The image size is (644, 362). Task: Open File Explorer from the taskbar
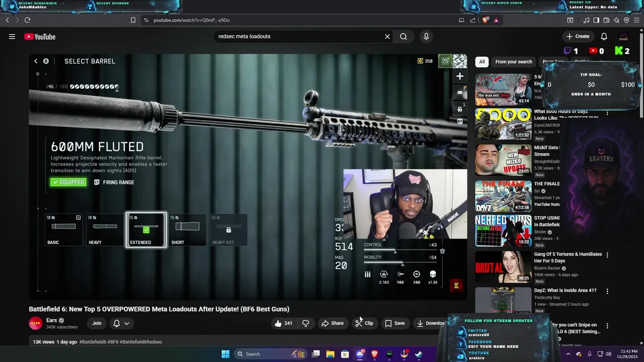(x=331, y=354)
